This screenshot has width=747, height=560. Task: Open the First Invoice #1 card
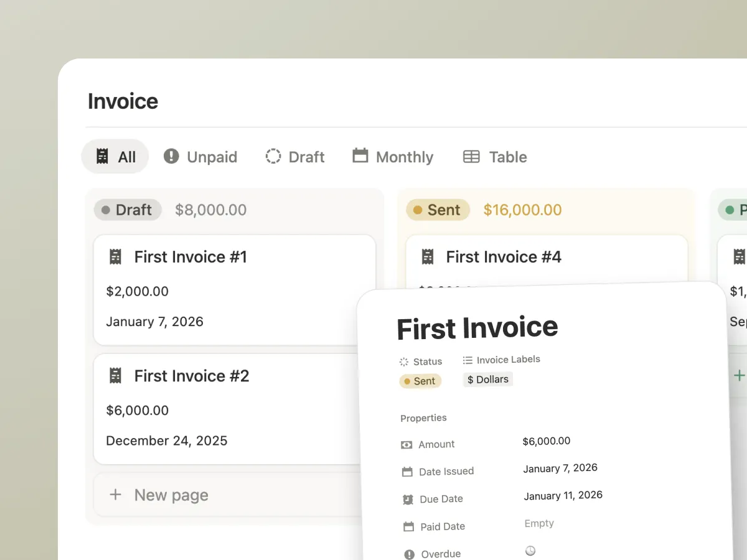tap(235, 289)
